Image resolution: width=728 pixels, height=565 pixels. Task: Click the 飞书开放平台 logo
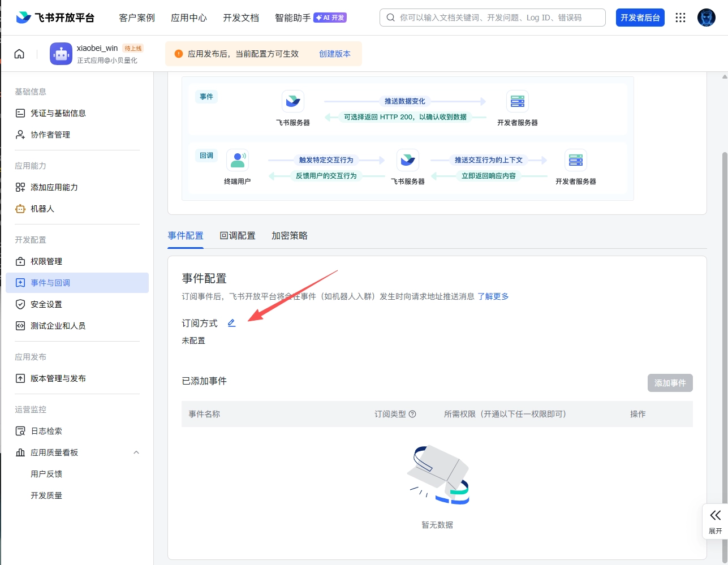(x=54, y=18)
